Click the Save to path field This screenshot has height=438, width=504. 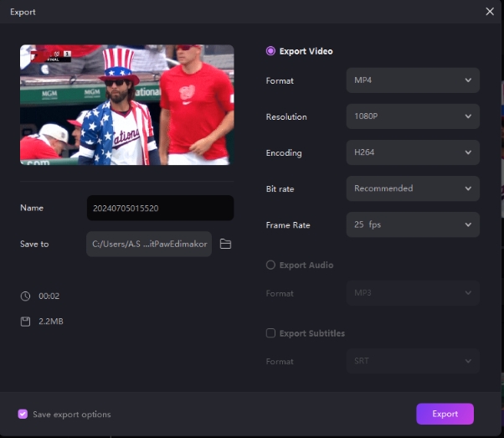[x=148, y=244]
